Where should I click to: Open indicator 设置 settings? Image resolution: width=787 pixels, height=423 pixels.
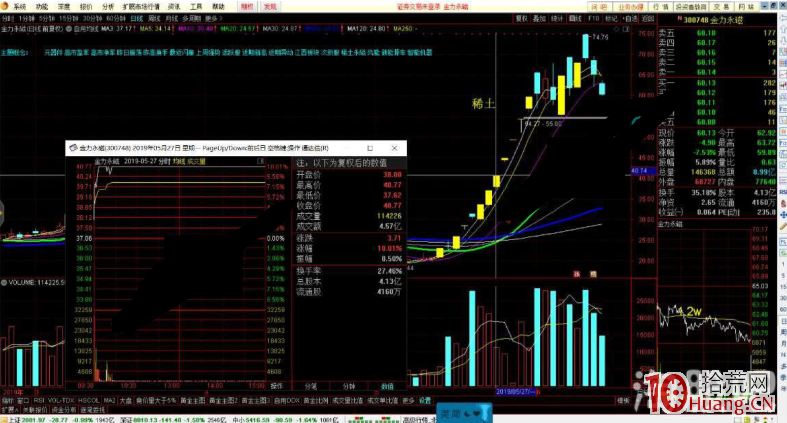(x=425, y=400)
